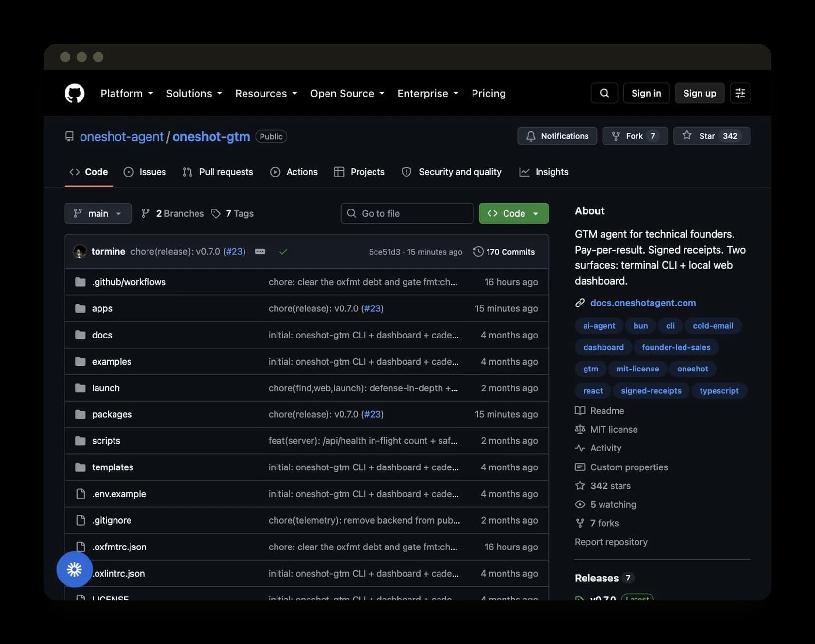This screenshot has width=815, height=644.
Task: Open the typescript topic tag
Action: click(719, 391)
